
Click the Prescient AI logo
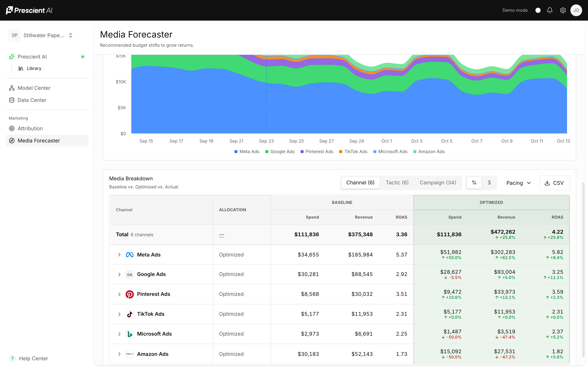(29, 10)
